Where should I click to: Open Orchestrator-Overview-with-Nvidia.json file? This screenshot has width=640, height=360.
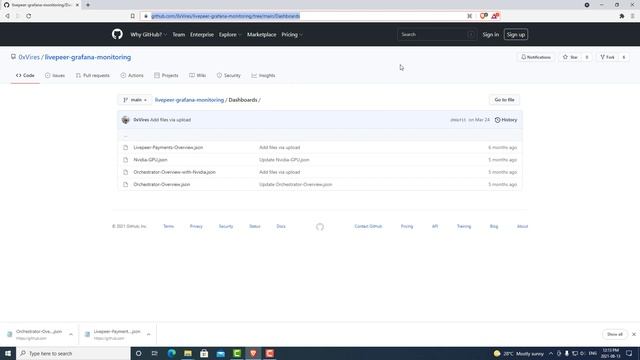pos(174,172)
